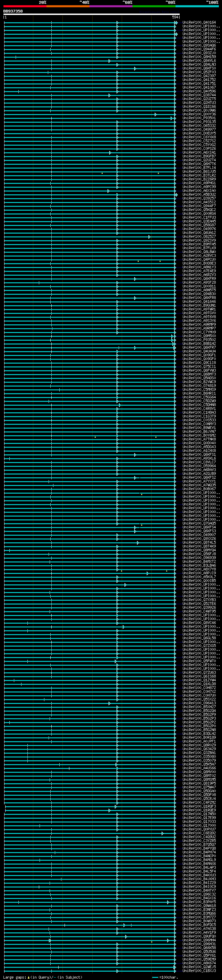Click the alignment bar for UniRef100_Q40164
The image size is (222, 980).
(x=91, y=23)
